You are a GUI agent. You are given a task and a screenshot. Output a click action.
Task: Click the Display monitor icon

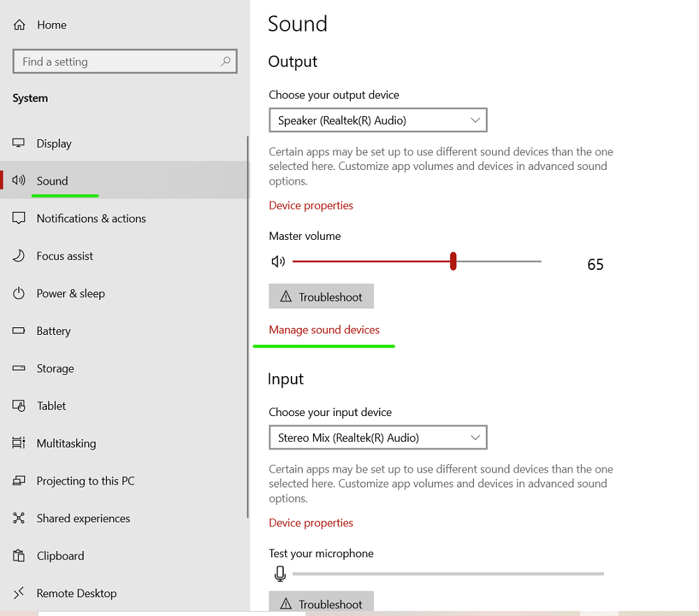19,143
